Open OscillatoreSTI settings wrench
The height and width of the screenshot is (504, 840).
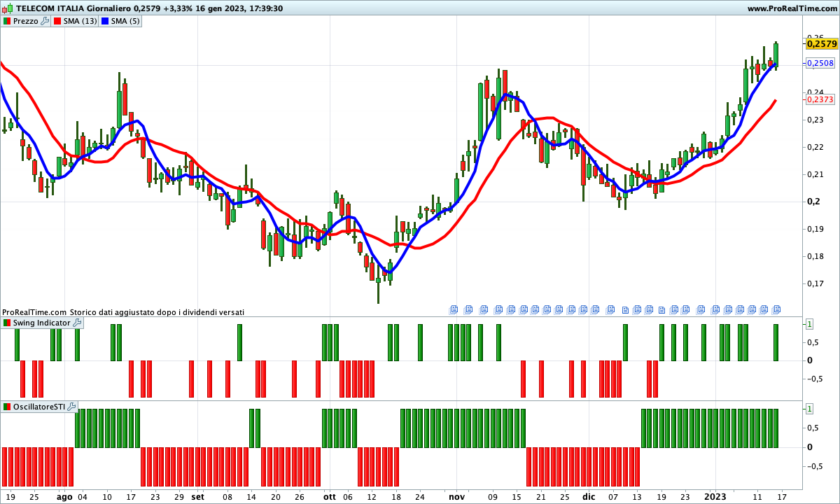tap(71, 407)
